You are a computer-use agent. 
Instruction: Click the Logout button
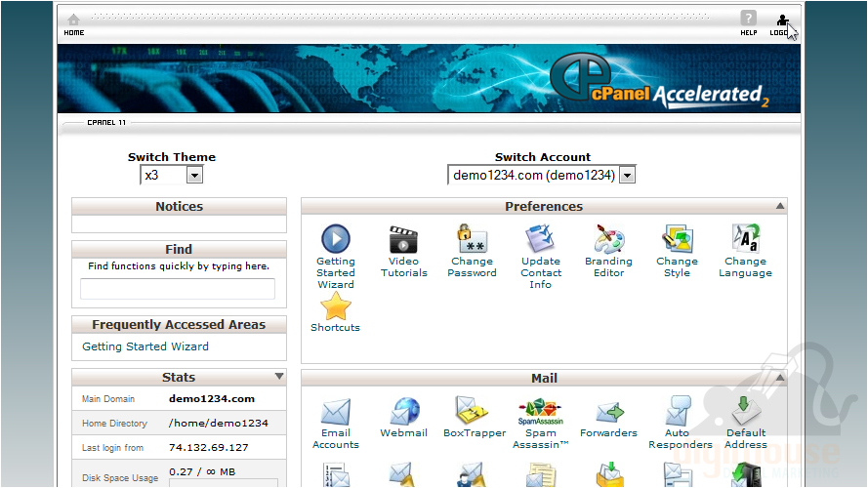[x=781, y=23]
